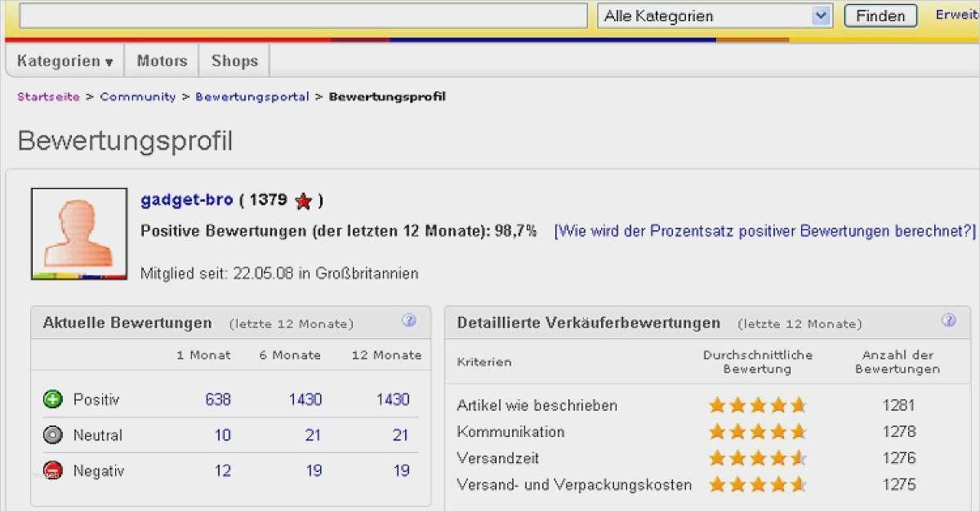Click the gray Neutral rating icon

pyautogui.click(x=51, y=435)
